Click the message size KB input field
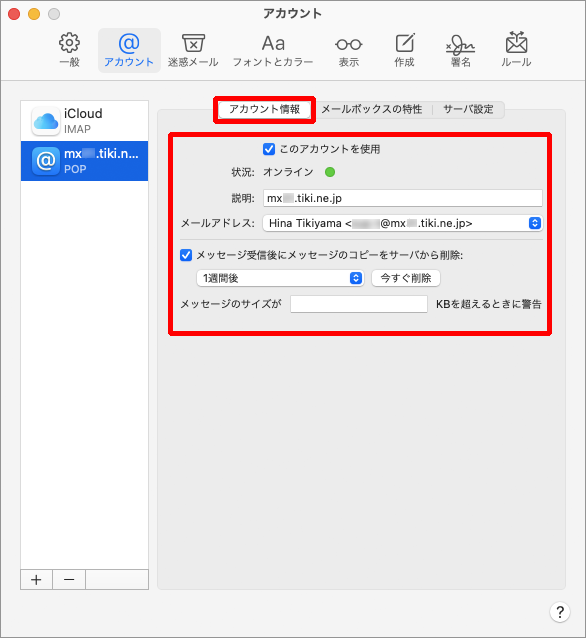This screenshot has height=638, width=586. click(359, 304)
